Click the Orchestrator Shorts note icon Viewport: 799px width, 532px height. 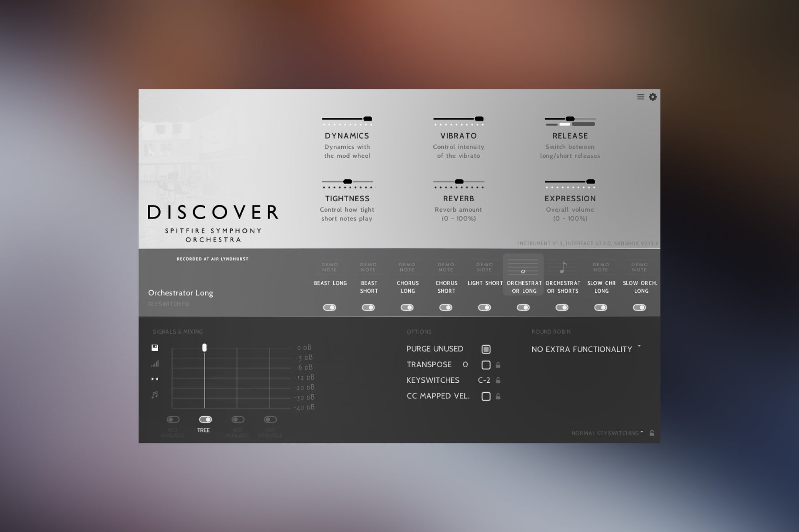[x=563, y=267]
